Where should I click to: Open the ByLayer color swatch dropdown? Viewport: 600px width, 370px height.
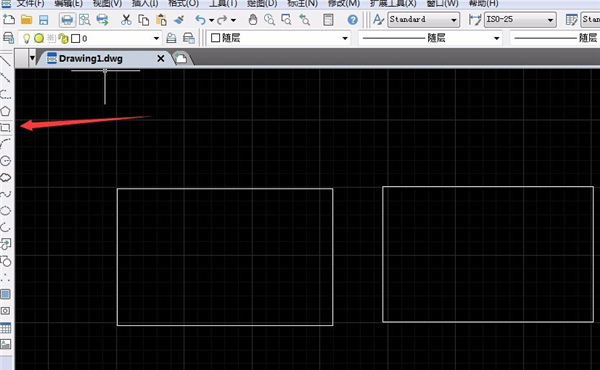pyautogui.click(x=280, y=38)
